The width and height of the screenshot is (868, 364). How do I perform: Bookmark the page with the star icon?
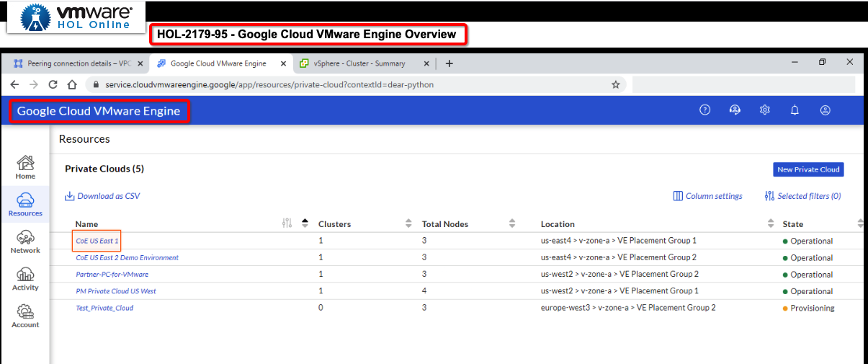[616, 84]
